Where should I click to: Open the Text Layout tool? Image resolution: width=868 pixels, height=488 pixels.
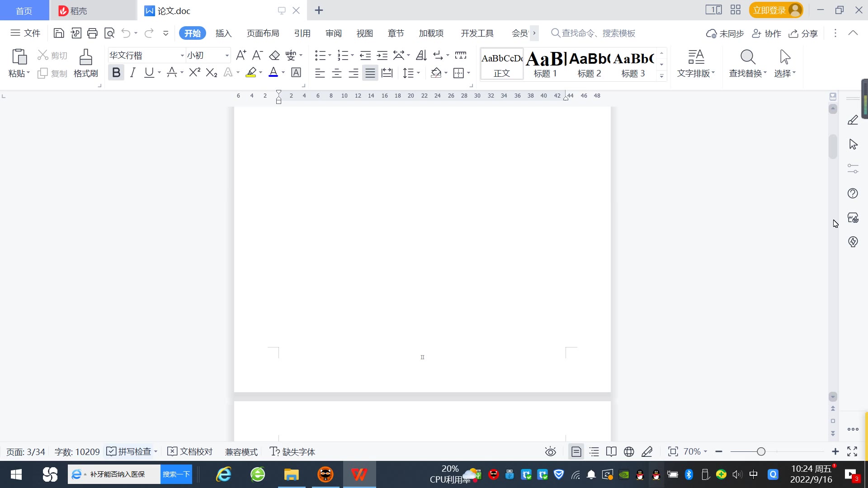(696, 63)
